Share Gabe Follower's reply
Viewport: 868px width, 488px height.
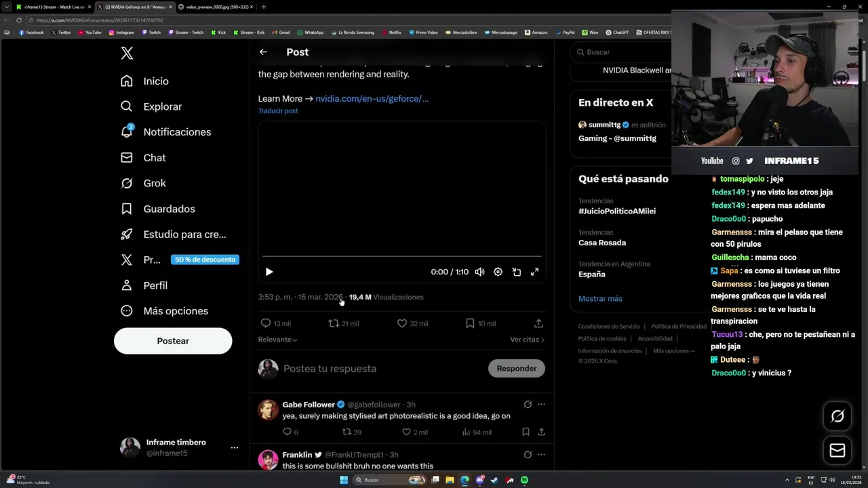pos(541,432)
